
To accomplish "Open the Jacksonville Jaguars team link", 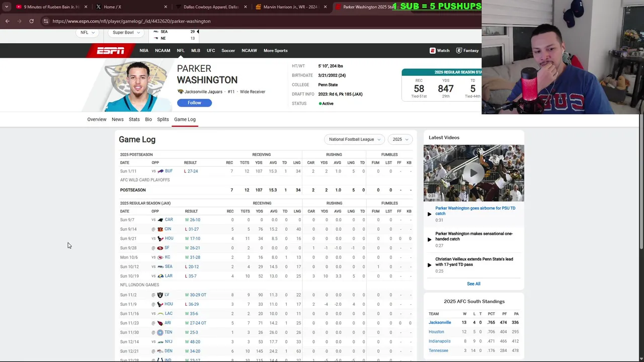I will 203,92.
